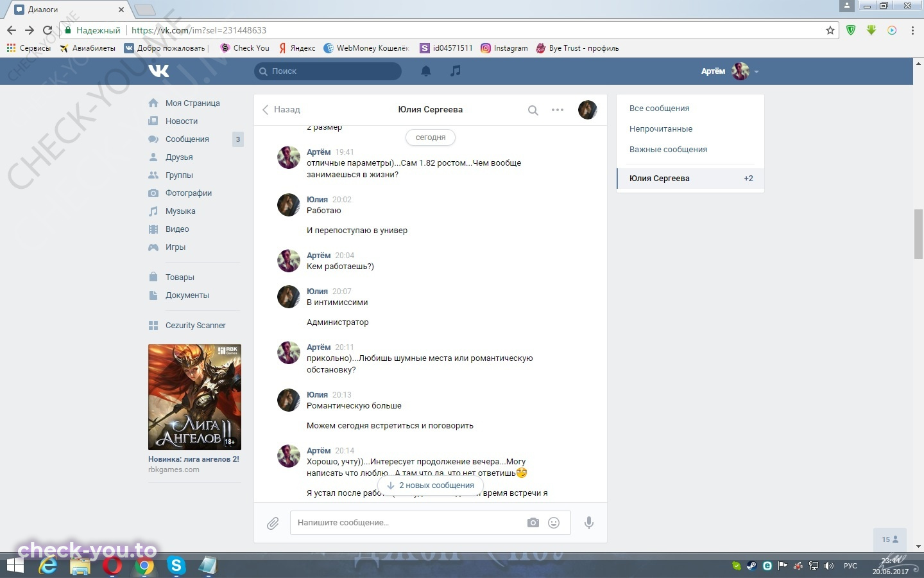Open the new tab button in Chrome

click(145, 9)
